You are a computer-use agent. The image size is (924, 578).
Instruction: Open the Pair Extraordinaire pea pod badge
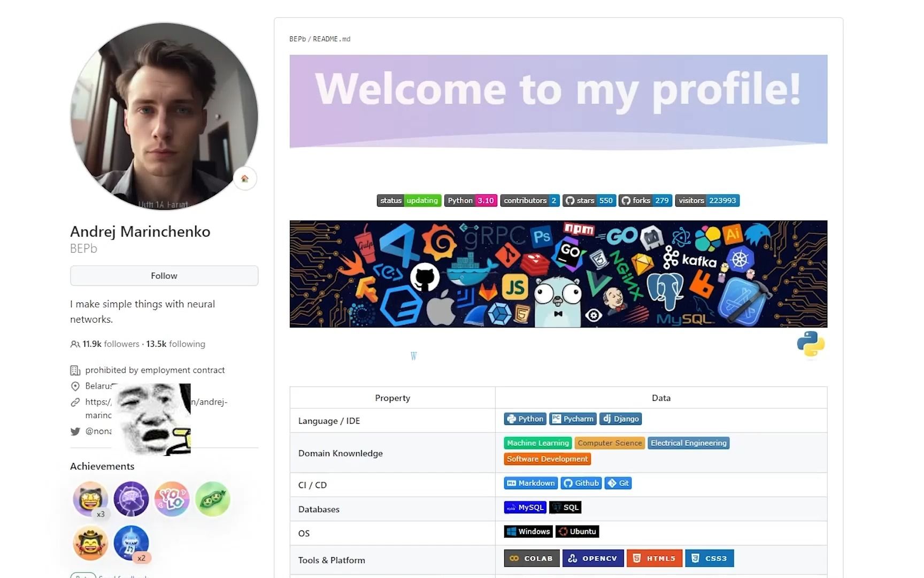pyautogui.click(x=213, y=499)
